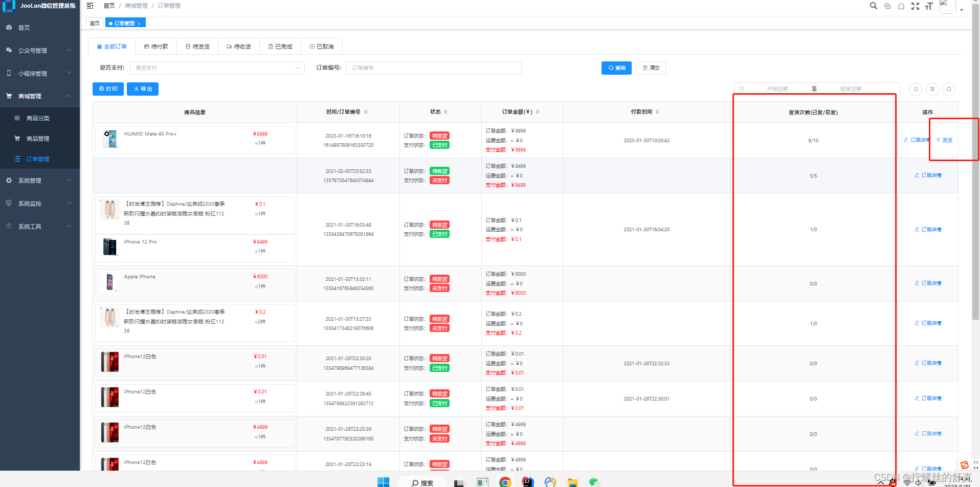Viewport: 980px width, 487px height.
Task: Open the 是否支付 dropdown
Action: click(x=217, y=68)
